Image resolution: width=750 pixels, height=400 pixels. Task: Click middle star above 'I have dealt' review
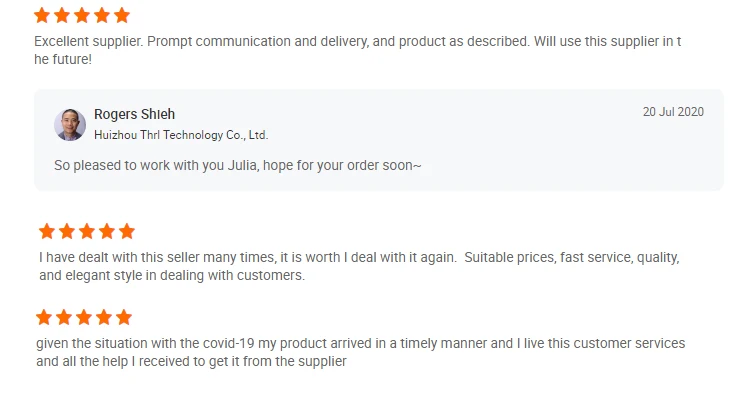[87, 232]
